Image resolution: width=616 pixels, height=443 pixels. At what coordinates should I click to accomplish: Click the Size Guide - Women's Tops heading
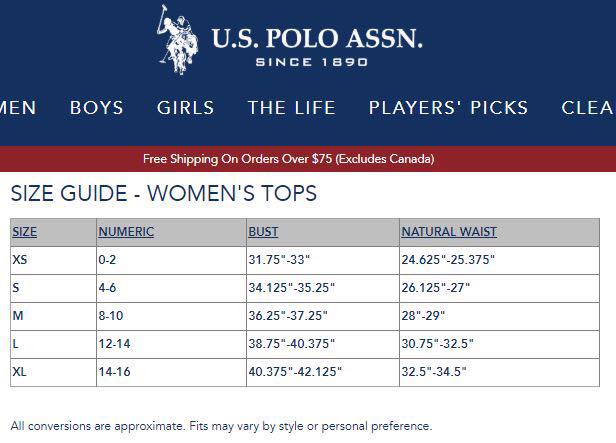point(164,193)
